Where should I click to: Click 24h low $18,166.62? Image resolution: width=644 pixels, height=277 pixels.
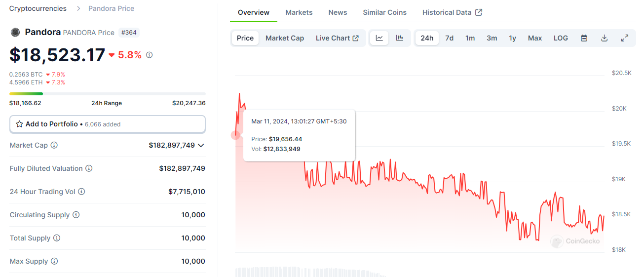pyautogui.click(x=25, y=103)
